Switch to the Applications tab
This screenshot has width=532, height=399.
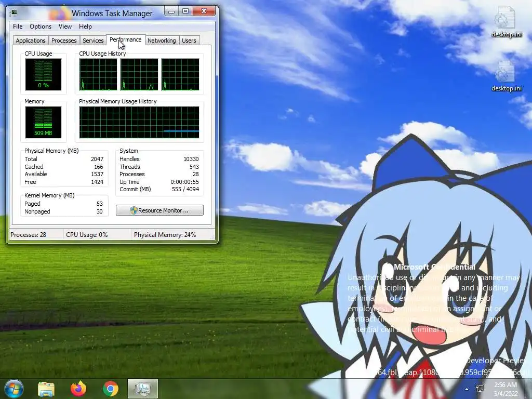pos(31,41)
